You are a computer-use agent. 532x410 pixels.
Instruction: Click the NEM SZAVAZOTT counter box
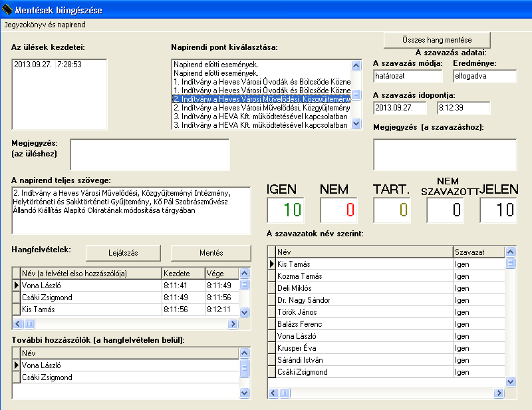[445, 210]
